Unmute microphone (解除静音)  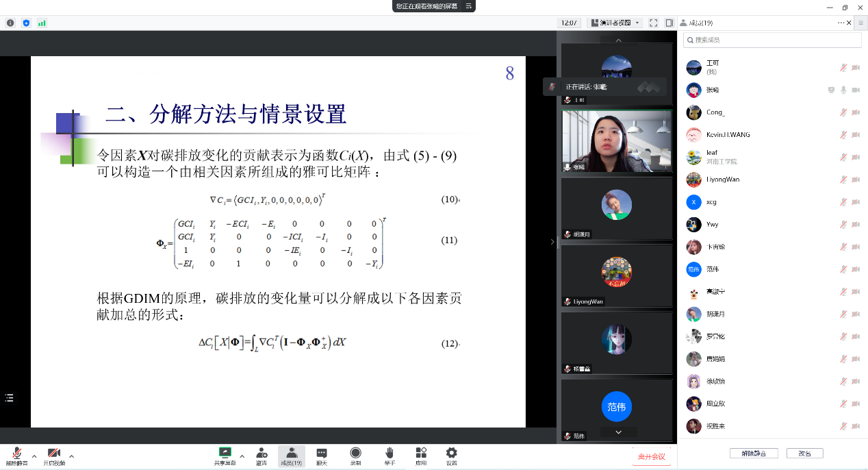click(x=16, y=456)
